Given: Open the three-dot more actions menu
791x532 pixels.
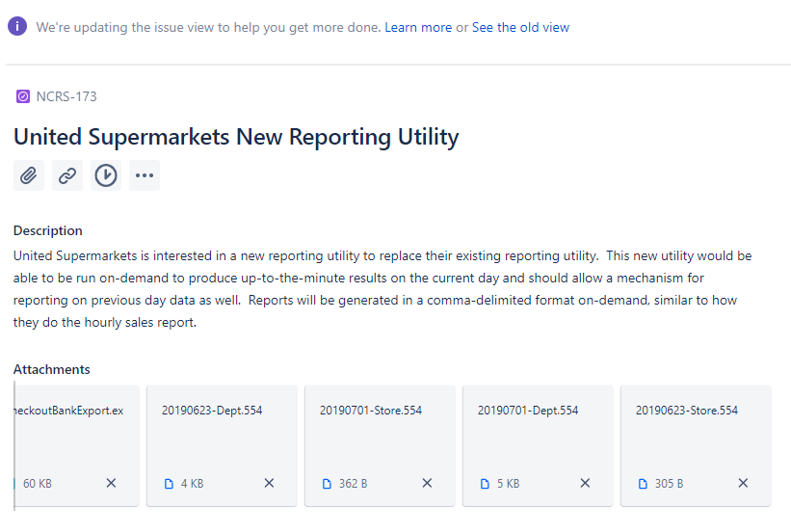Looking at the screenshot, I should 145,175.
